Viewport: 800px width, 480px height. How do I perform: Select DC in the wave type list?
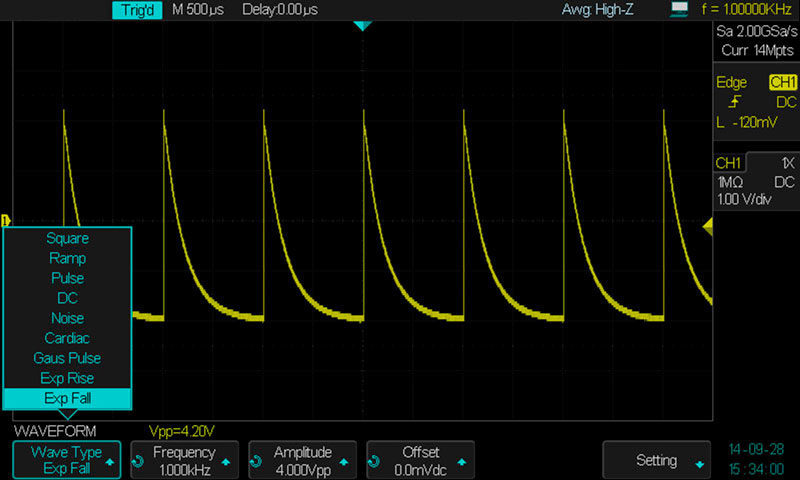pyautogui.click(x=67, y=298)
